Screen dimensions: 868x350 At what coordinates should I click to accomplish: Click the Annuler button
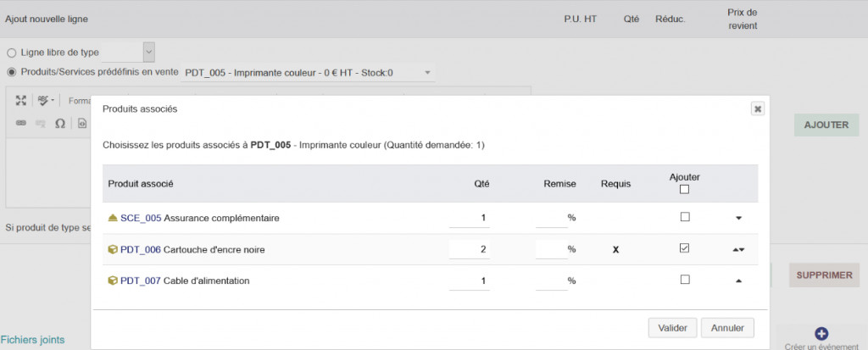coord(727,327)
